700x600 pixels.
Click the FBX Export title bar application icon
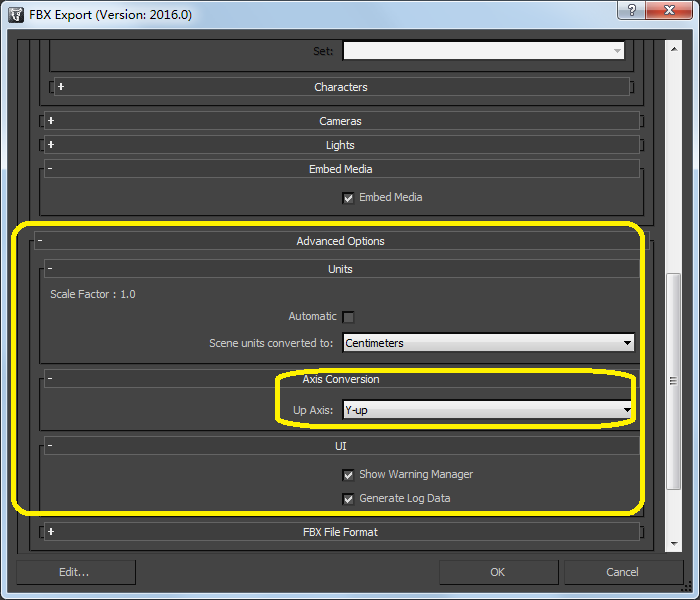(x=16, y=15)
